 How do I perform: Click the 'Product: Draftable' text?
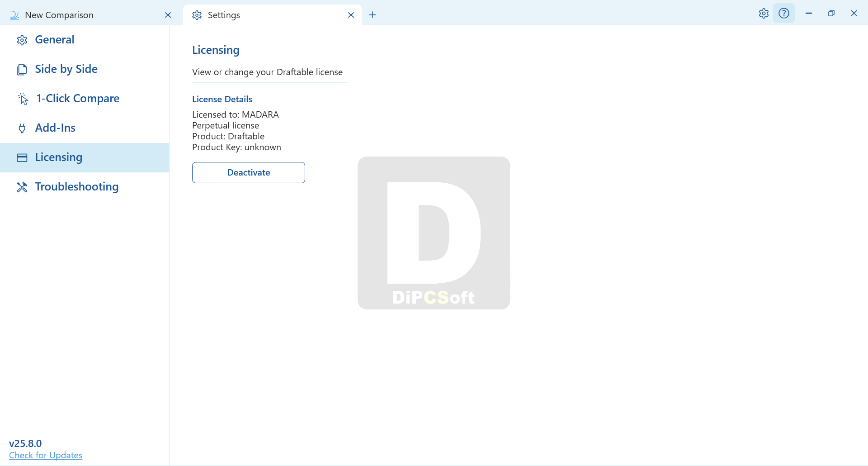(228, 136)
